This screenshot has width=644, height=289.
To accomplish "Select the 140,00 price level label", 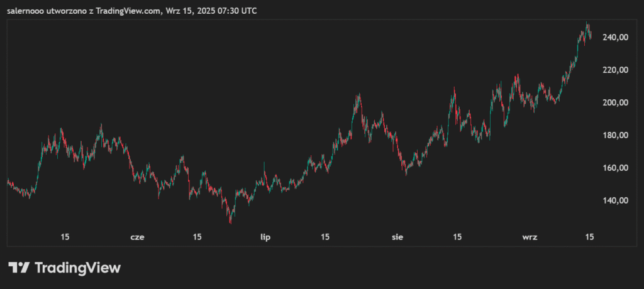I will [614, 201].
